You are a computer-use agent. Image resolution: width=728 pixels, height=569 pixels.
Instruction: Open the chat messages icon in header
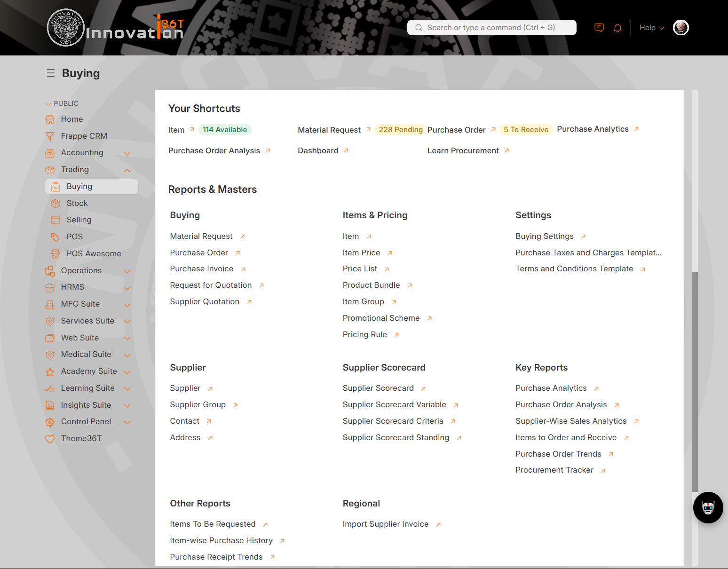[599, 28]
